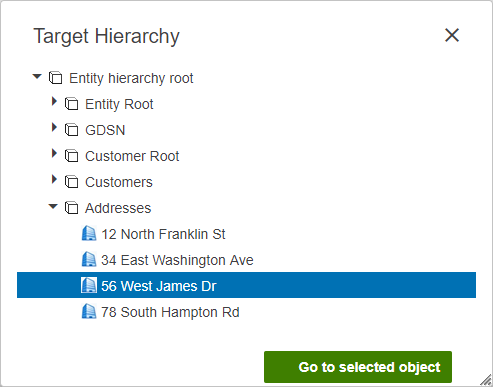
Task: Select 78 South Hampton Rd item
Action: click(170, 312)
